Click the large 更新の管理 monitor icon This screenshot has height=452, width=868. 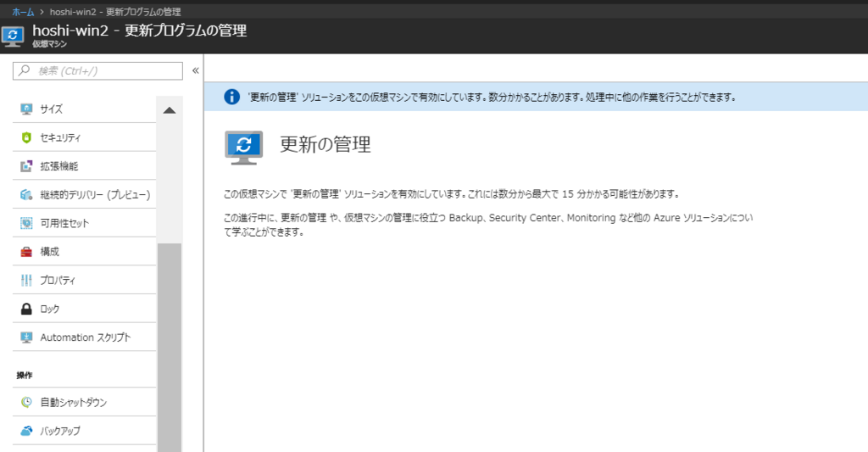pos(243,148)
